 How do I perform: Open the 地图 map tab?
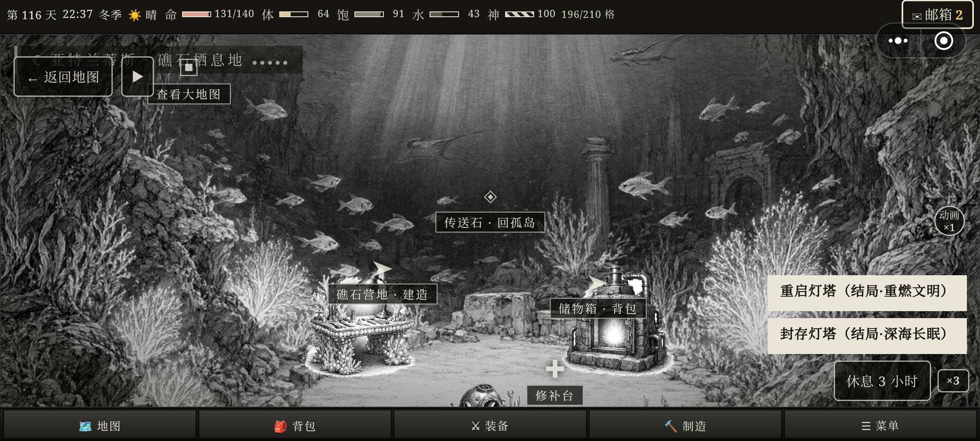(100, 426)
